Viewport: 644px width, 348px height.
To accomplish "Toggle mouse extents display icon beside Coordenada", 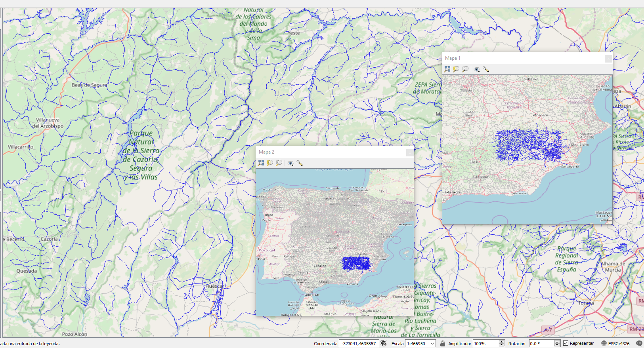I will click(x=383, y=343).
